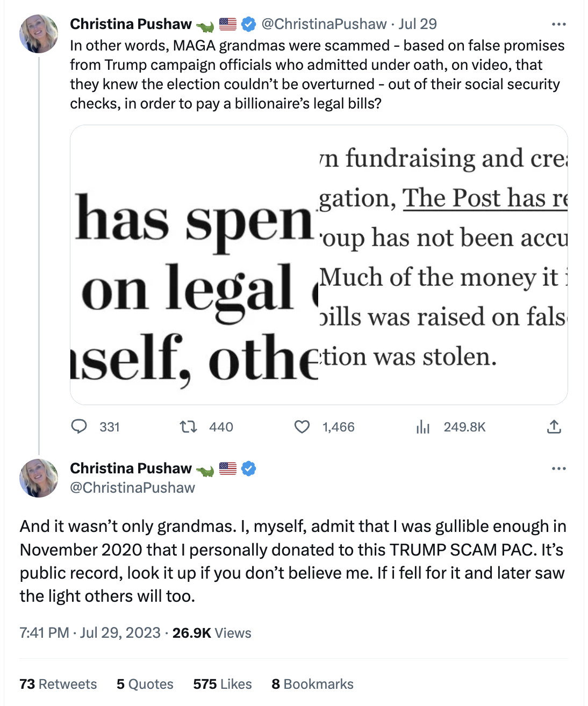This screenshot has width=588, height=706.
Task: Click the Jul 29 date link
Action: 418,24
